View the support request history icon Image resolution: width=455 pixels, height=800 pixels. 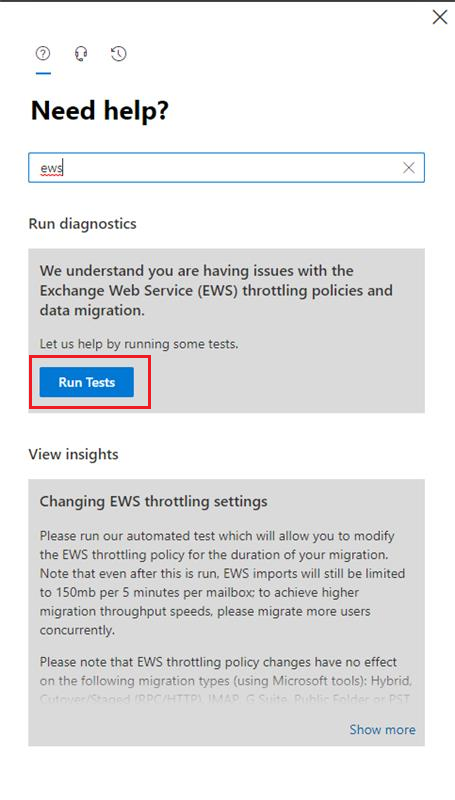click(x=119, y=54)
